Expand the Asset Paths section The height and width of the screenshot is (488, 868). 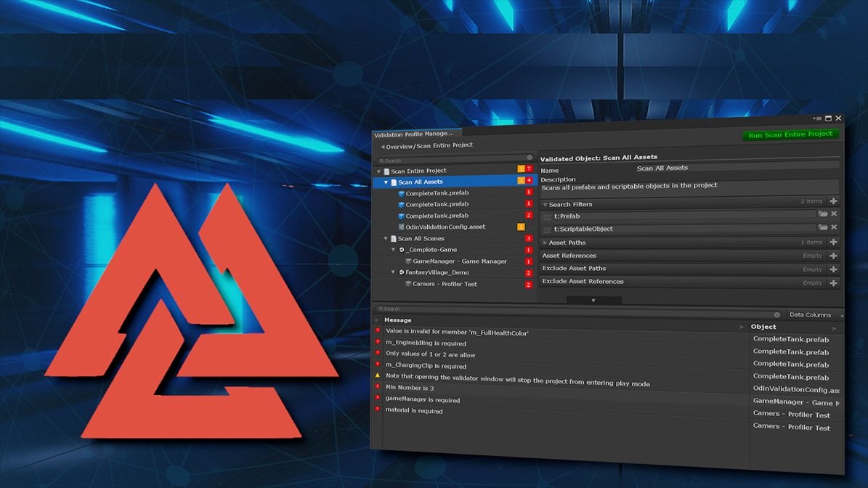click(545, 242)
